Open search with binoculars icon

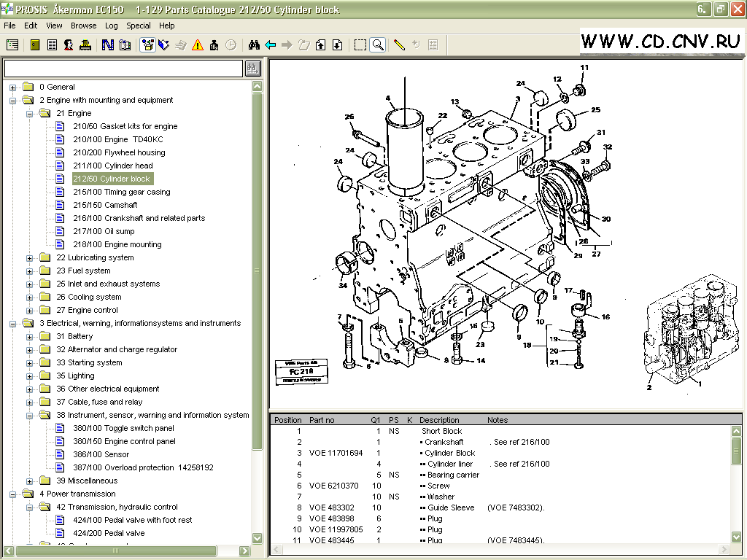coord(254,45)
